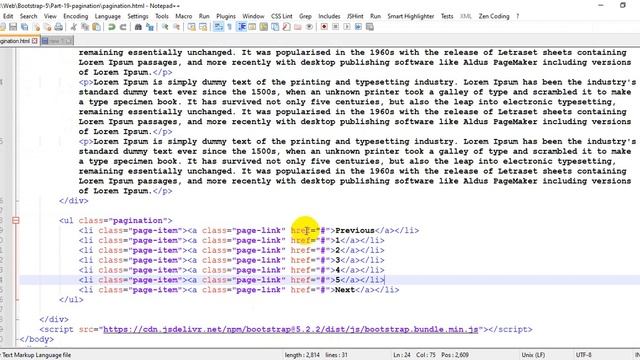Maximize the Notepad++ window
This screenshot has width=640, height=360.
tap(622, 5)
